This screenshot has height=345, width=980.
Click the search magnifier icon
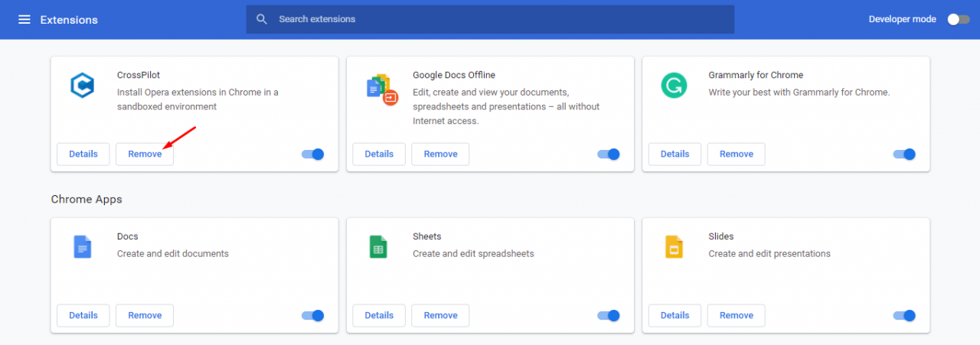(262, 19)
